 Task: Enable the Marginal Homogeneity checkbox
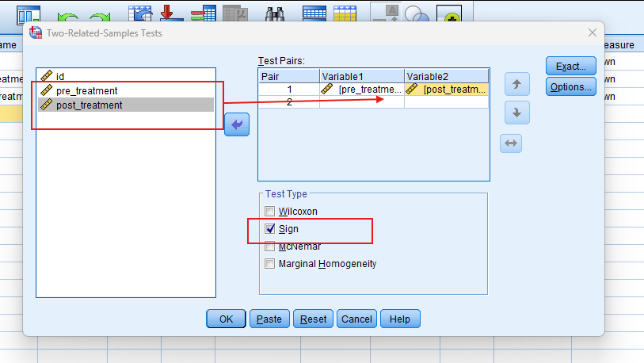[x=270, y=264]
